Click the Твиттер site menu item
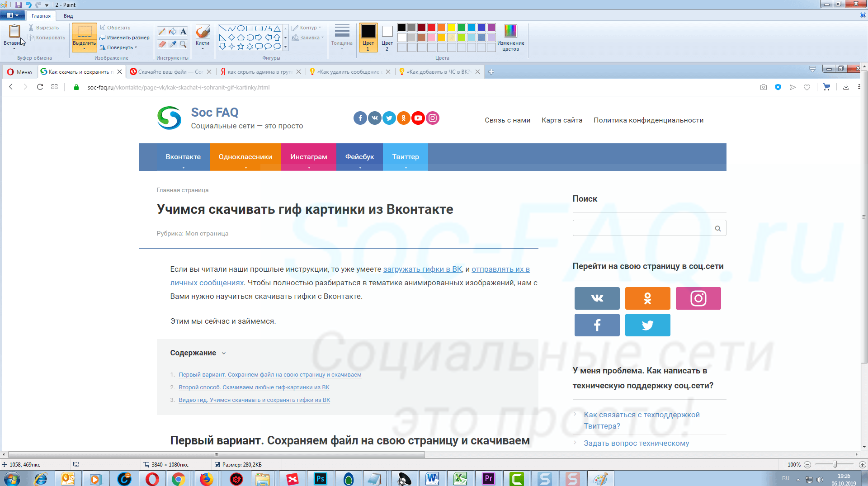The height and width of the screenshot is (486, 868). point(406,157)
